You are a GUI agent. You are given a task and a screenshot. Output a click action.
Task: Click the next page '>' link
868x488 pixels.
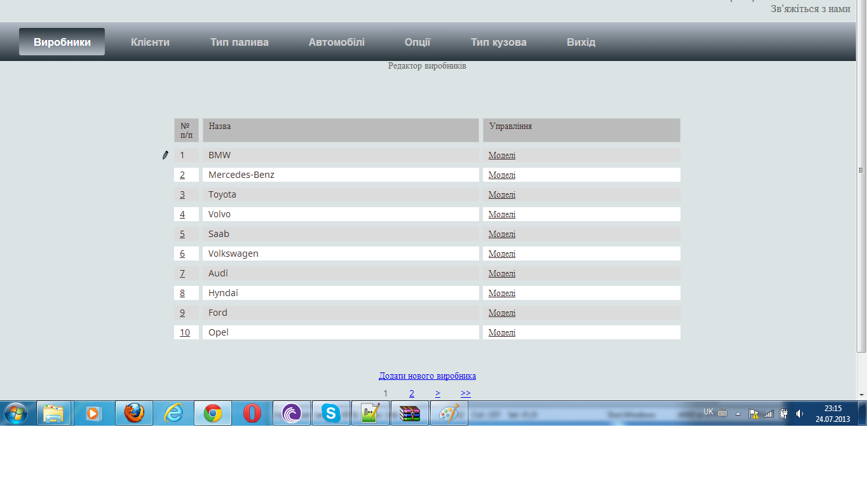click(438, 393)
